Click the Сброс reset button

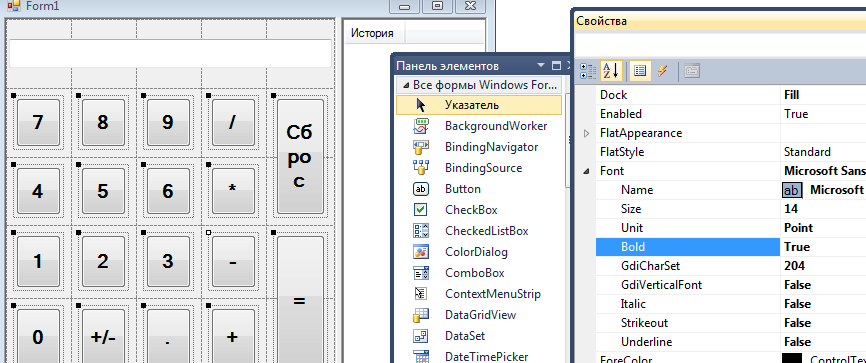coord(300,156)
